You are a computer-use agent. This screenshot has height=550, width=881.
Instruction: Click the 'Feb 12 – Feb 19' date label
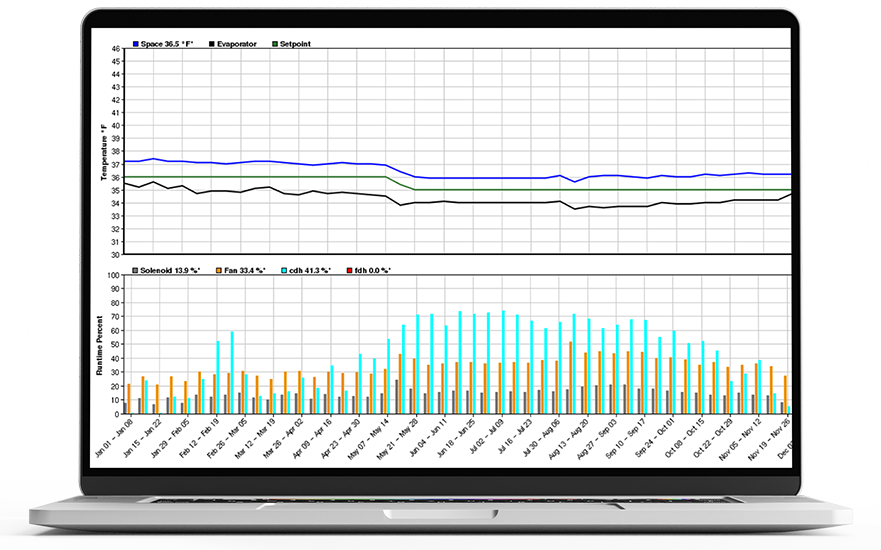(199, 437)
